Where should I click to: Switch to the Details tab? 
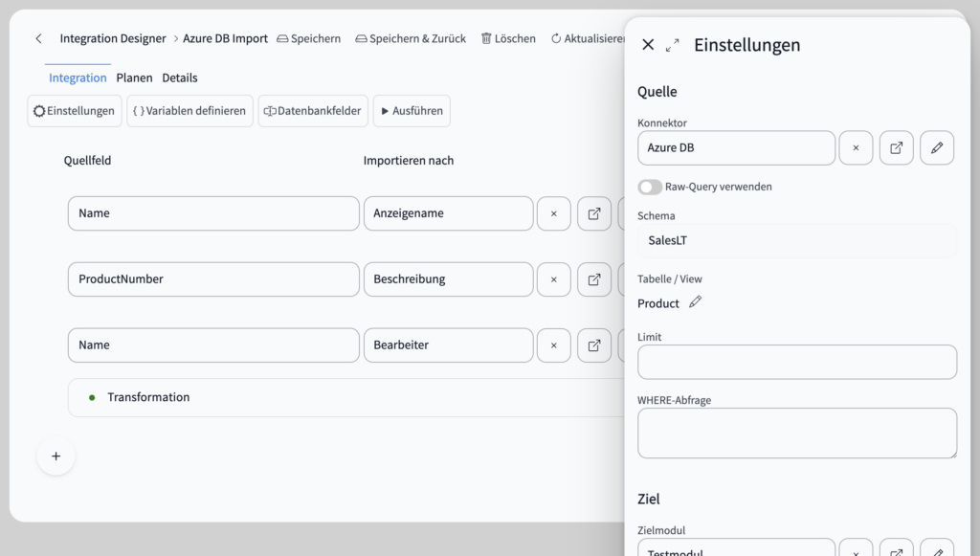[180, 78]
